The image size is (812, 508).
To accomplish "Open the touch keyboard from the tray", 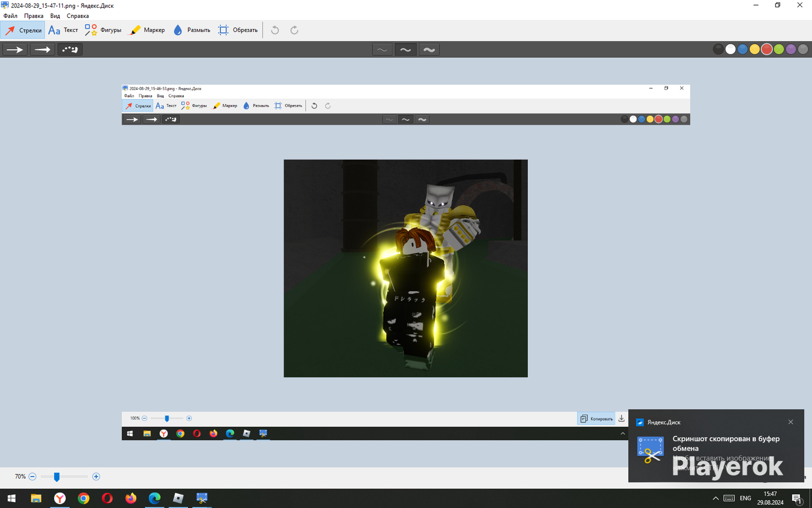I will click(x=729, y=498).
